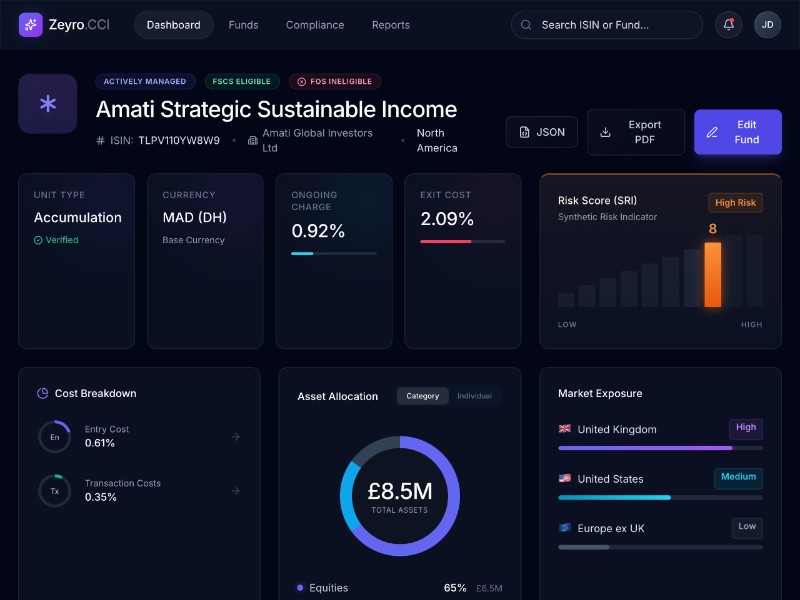Click the United States flag icon
This screenshot has height=600, width=800.
[565, 479]
